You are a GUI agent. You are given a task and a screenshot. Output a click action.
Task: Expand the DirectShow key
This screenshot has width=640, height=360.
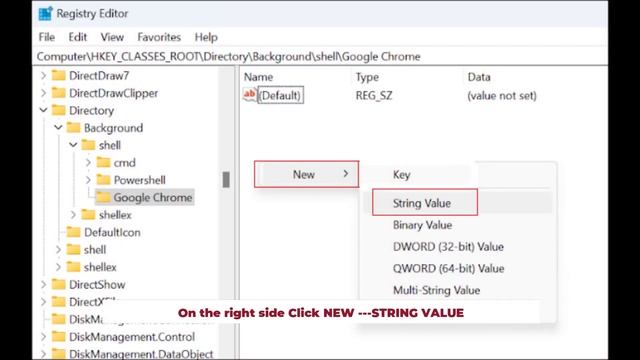point(44,284)
